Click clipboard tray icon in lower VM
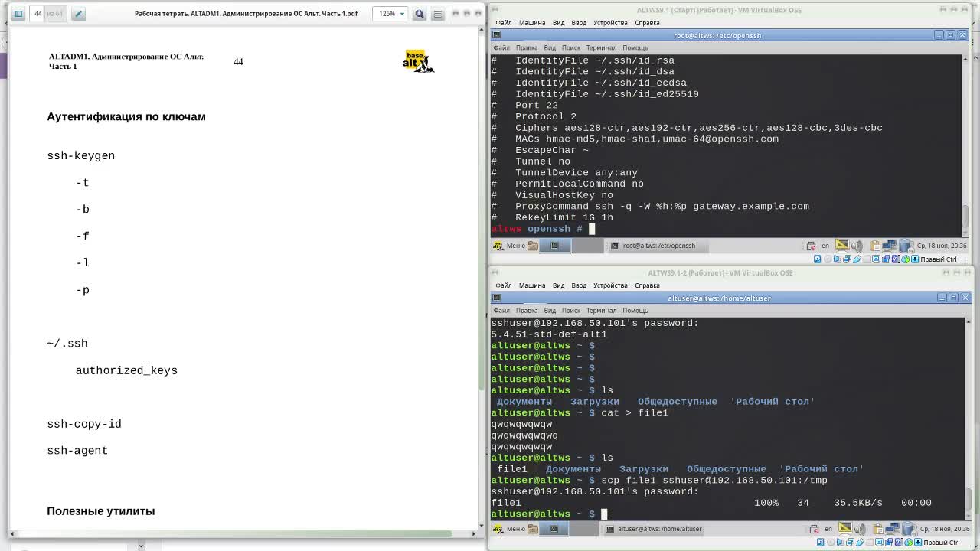 click(879, 529)
